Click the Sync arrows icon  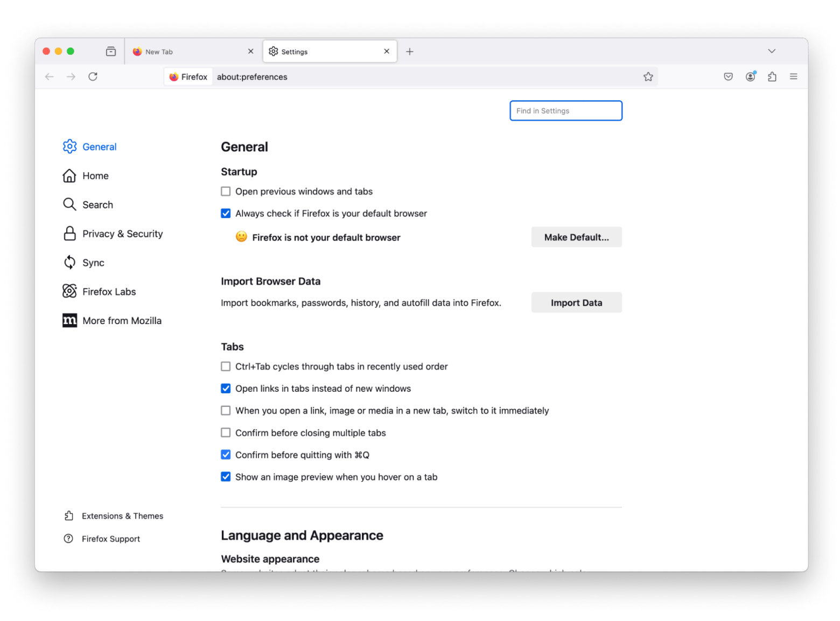[69, 263]
